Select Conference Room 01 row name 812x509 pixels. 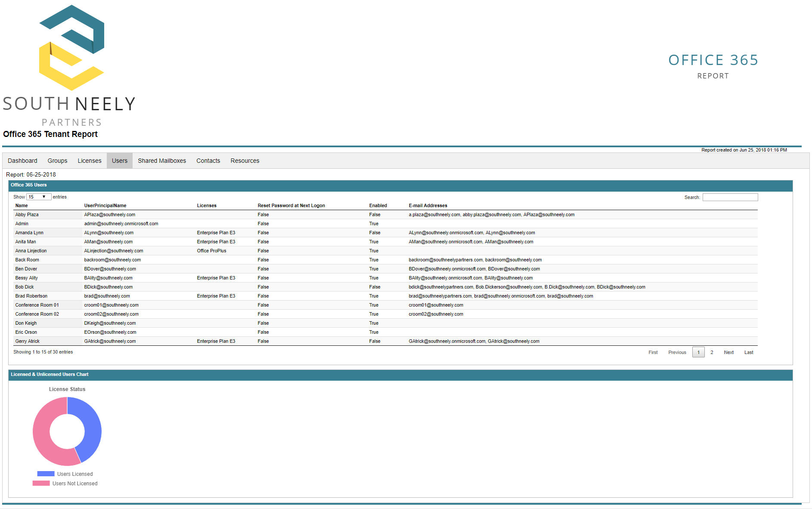click(37, 305)
